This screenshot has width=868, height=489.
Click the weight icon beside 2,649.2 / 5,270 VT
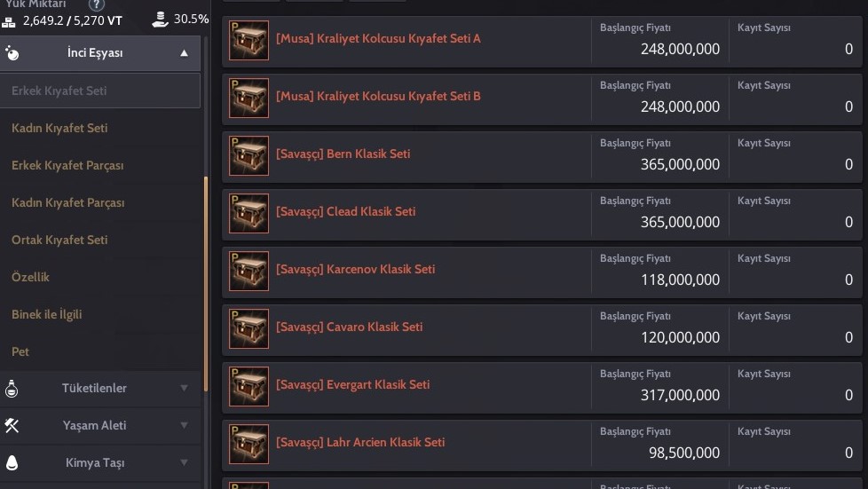coord(9,22)
